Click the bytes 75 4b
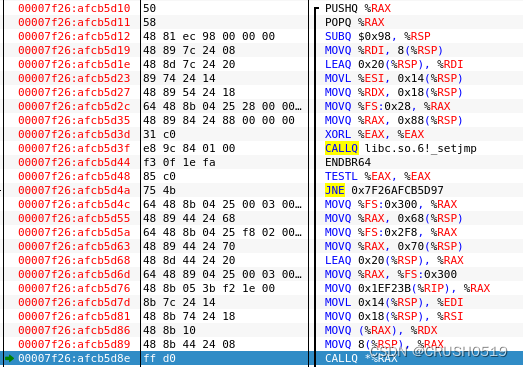The height and width of the screenshot is (367, 523). pyautogui.click(x=159, y=190)
